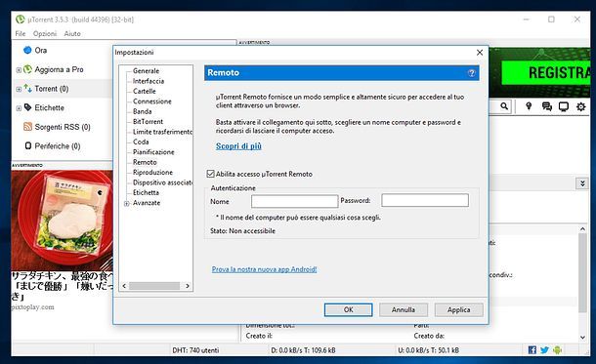Viewport: 596px width, 364px height.
Task: Click the DHT: 740 utenti status entry
Action: [x=195, y=350]
